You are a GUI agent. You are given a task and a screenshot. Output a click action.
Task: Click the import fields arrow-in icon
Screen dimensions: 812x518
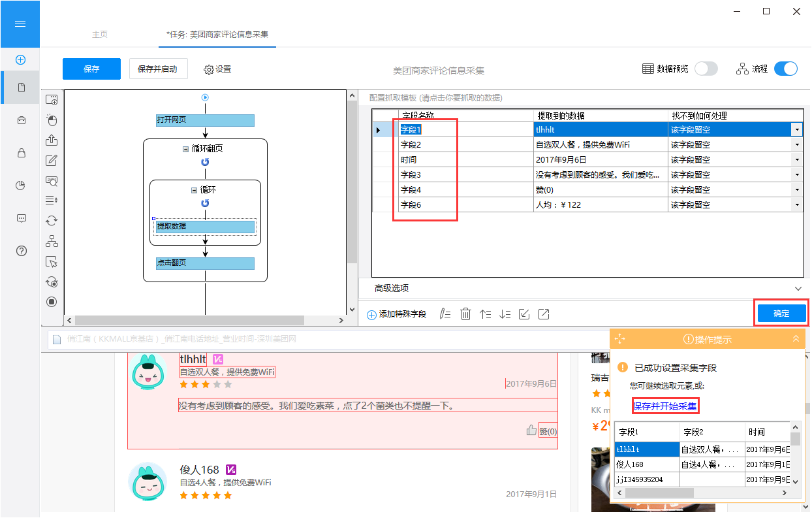pyautogui.click(x=523, y=314)
